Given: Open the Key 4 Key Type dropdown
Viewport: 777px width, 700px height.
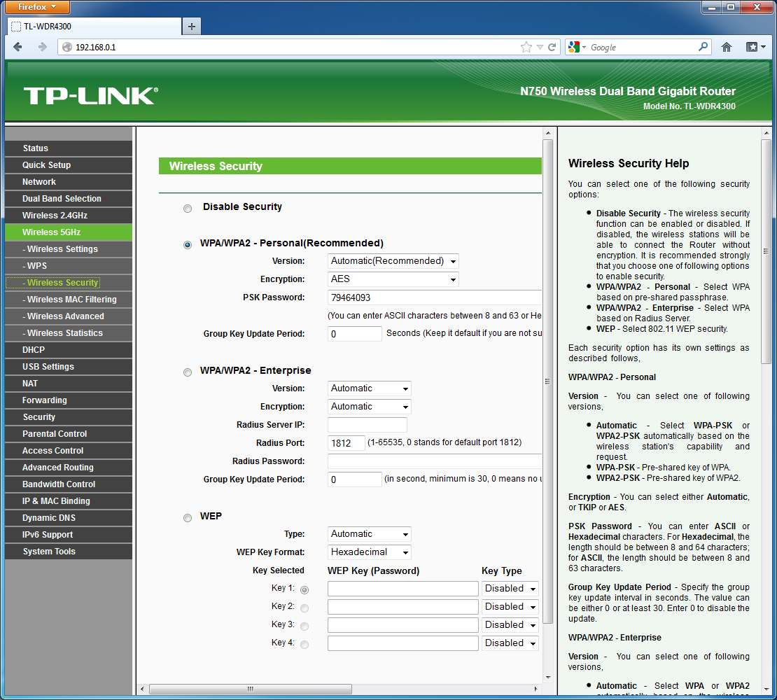Looking at the screenshot, I should pyautogui.click(x=510, y=643).
